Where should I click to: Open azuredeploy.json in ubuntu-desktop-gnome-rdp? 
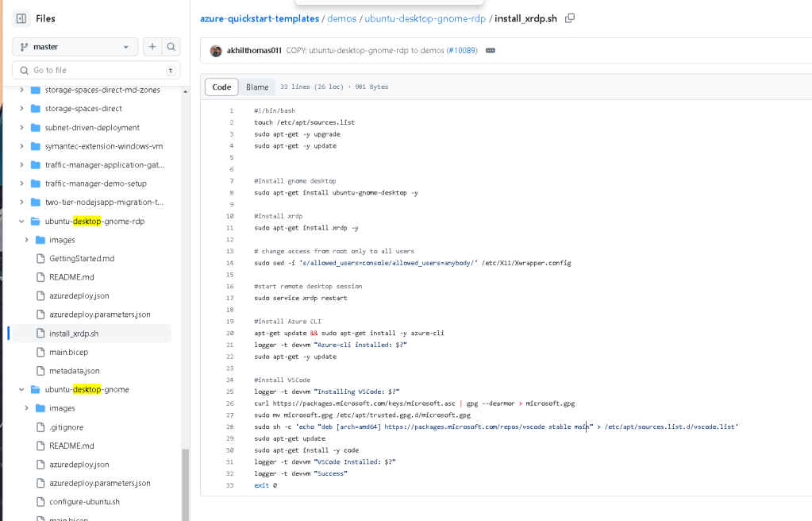click(79, 295)
